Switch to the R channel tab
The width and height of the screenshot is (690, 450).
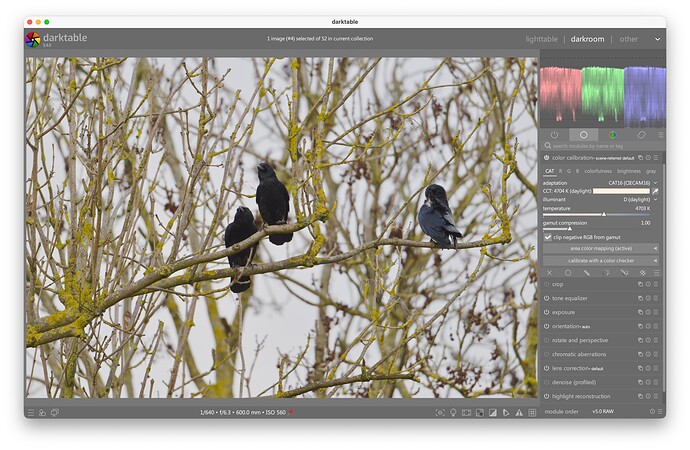click(x=561, y=171)
